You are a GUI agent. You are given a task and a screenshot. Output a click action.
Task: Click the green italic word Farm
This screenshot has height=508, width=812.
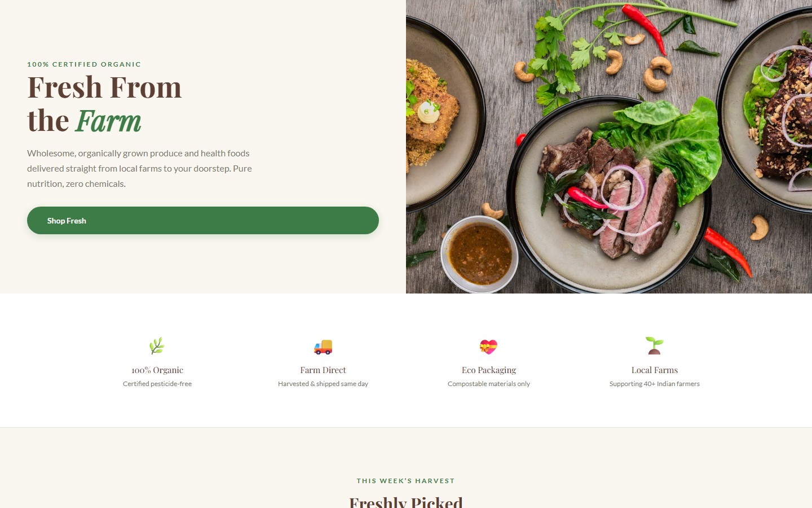pos(108,121)
